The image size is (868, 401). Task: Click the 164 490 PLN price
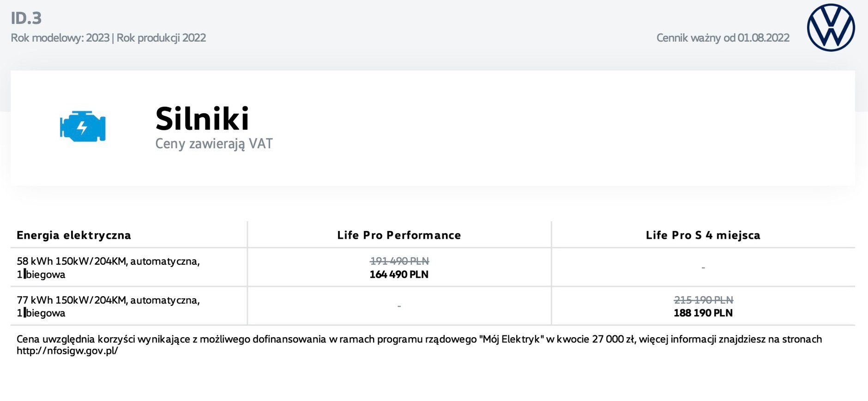[399, 274]
